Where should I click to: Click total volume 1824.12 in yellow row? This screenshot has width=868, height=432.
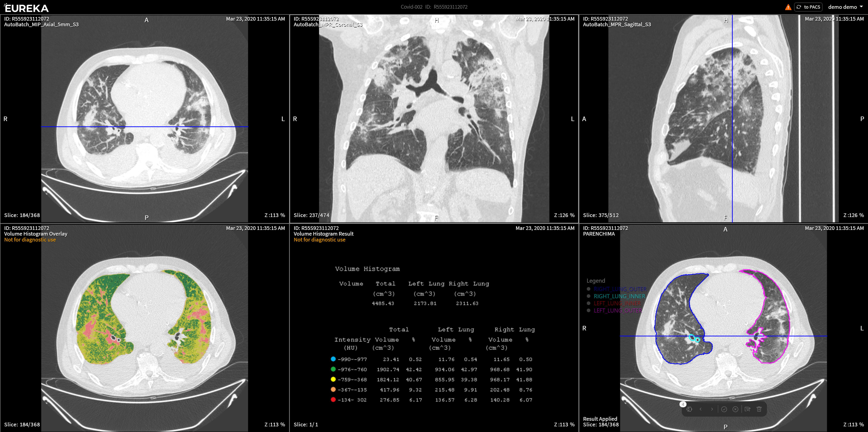(x=388, y=380)
